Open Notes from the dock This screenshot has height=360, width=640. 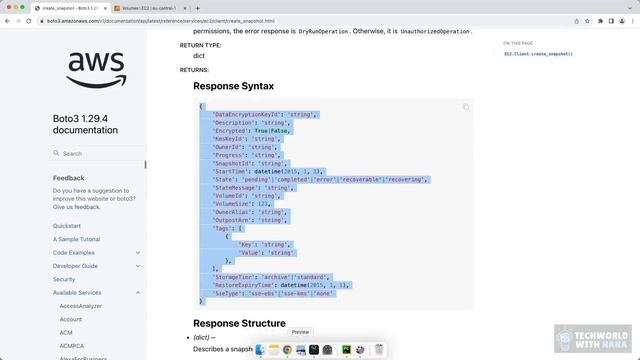(x=273, y=350)
